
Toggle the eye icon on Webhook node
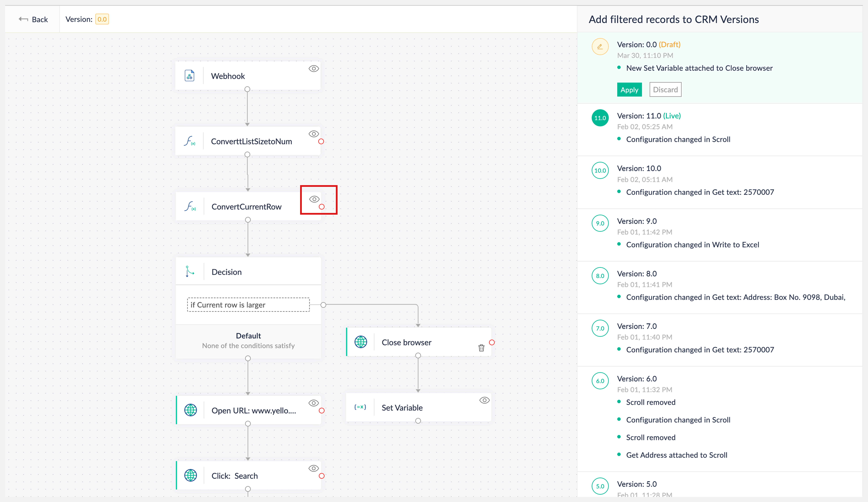click(x=313, y=69)
